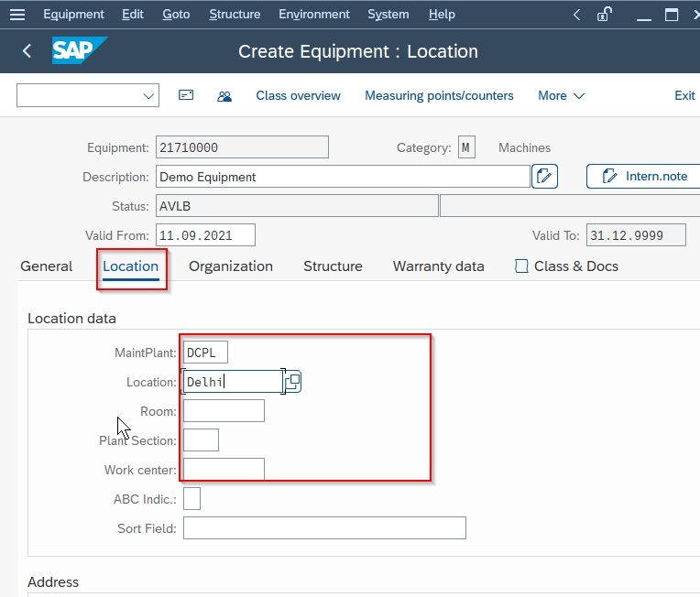700x597 pixels.
Task: Click left chevron in title bar
Action: [x=577, y=15]
